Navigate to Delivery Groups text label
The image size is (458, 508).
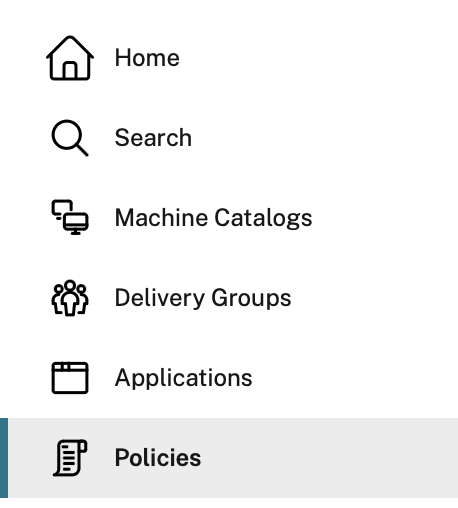pyautogui.click(x=203, y=298)
